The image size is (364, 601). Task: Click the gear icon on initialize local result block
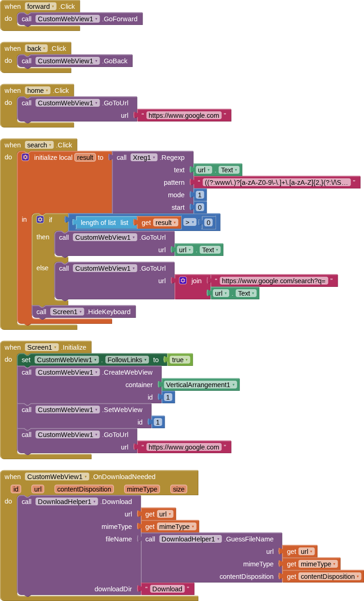25,157
